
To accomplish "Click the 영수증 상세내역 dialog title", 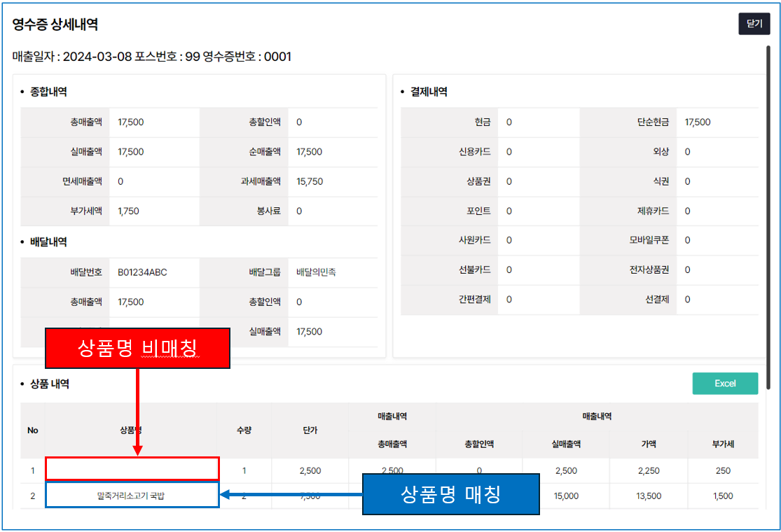I will 55,24.
